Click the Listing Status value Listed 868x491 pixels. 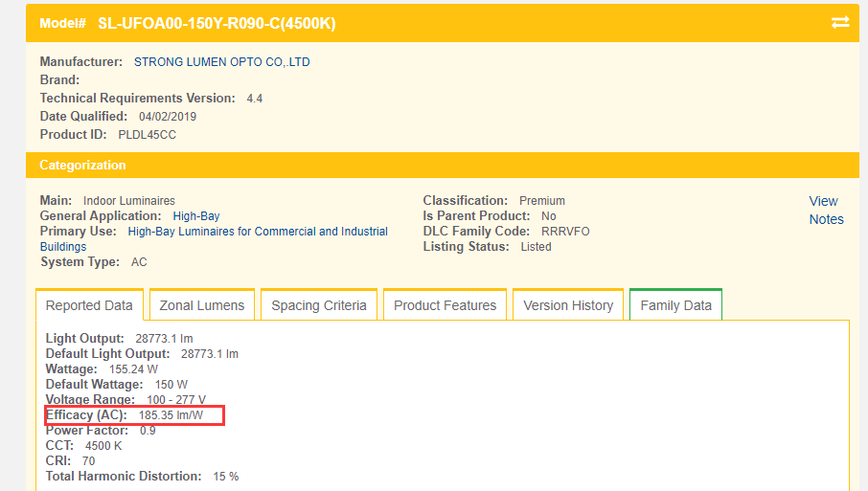click(536, 247)
